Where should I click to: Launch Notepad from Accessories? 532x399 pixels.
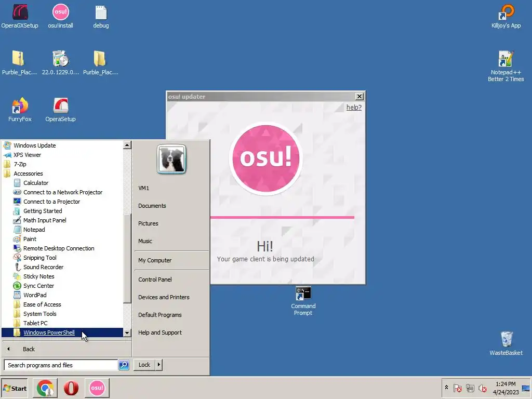(x=63, y=230)
